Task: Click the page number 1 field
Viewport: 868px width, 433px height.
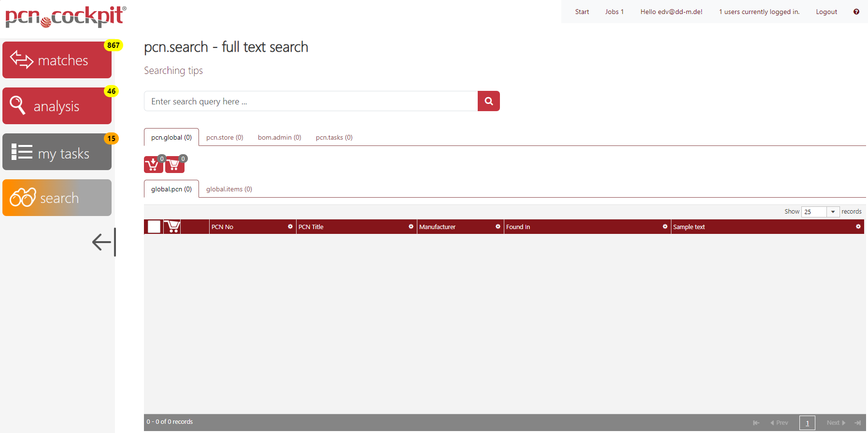Action: pyautogui.click(x=807, y=423)
